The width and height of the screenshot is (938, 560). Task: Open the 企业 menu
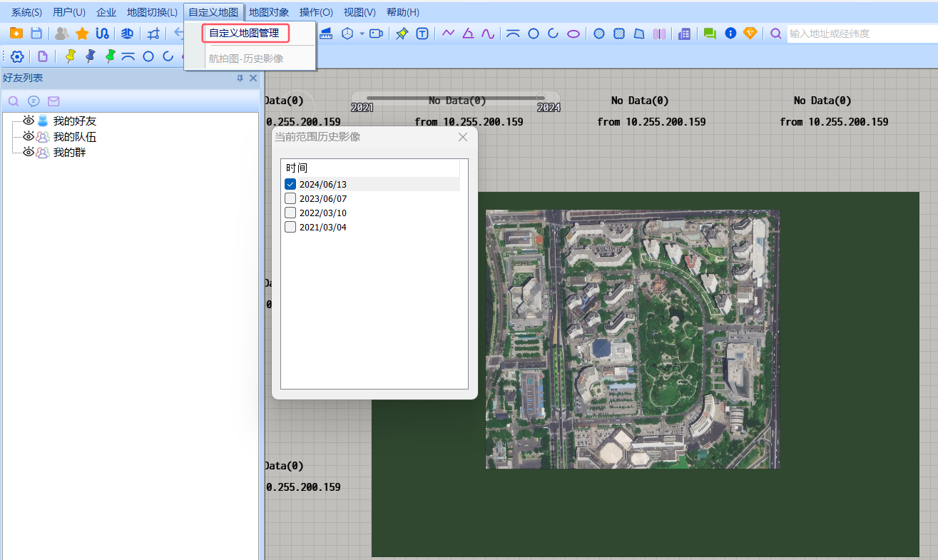(106, 12)
